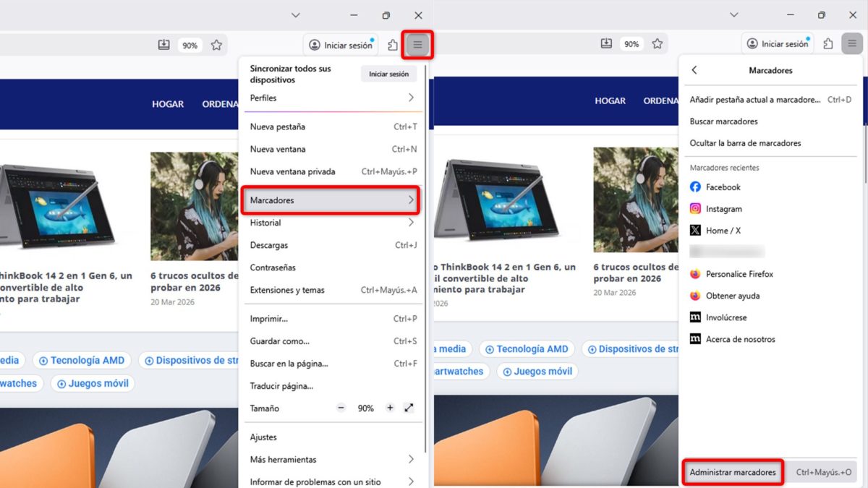Open Juegos móvil tag, right window
Image resolution: width=868 pixels, height=488 pixels.
click(x=536, y=372)
